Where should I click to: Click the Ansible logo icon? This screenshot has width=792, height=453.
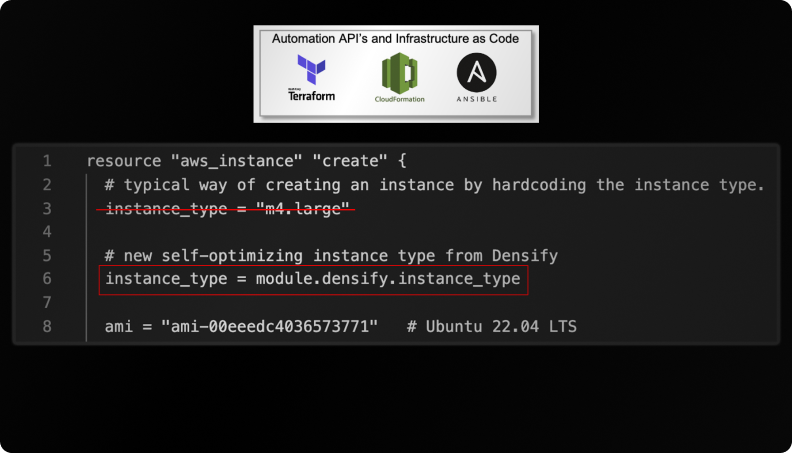coord(477,72)
